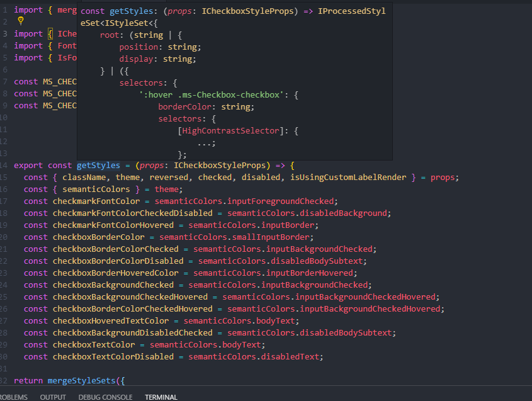
Task: Click checkboxBackgroundCheckedHovered variable name
Action: pyautogui.click(x=130, y=297)
